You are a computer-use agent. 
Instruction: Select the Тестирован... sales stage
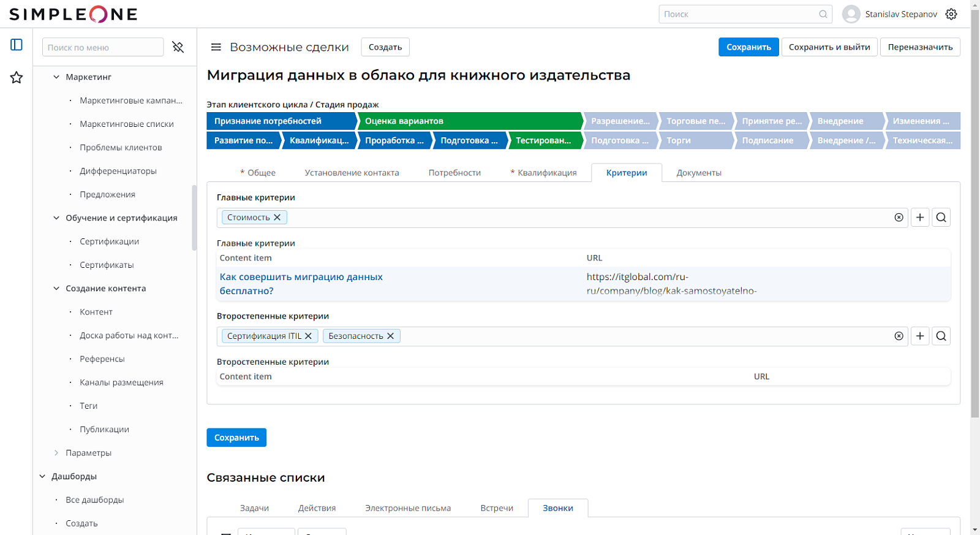coord(545,140)
